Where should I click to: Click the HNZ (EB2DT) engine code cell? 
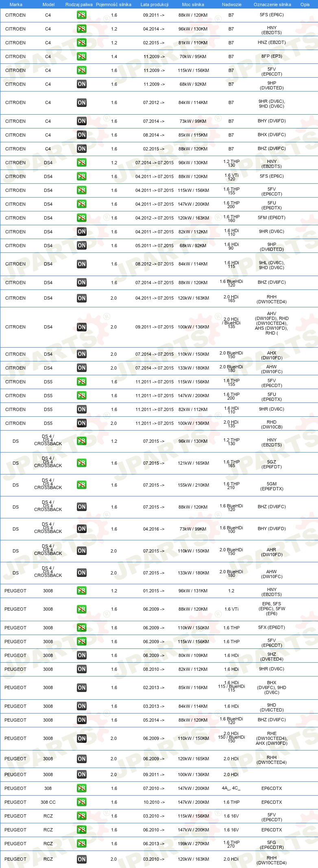click(272, 42)
